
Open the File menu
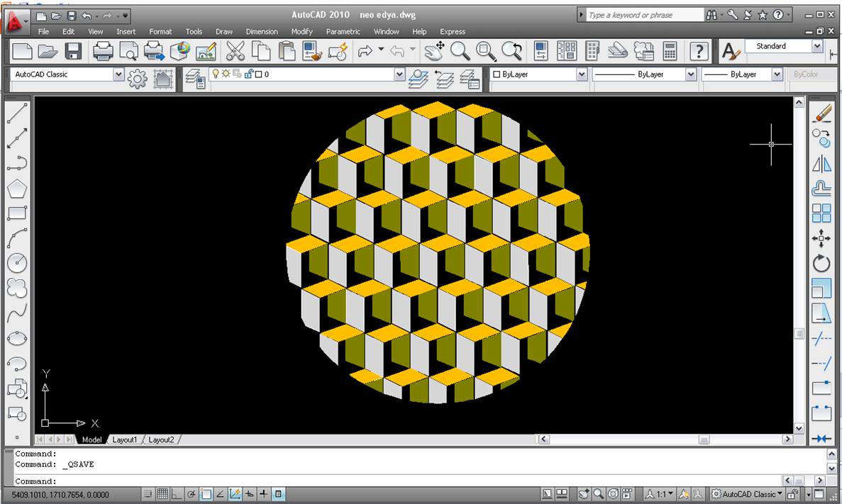pos(43,32)
